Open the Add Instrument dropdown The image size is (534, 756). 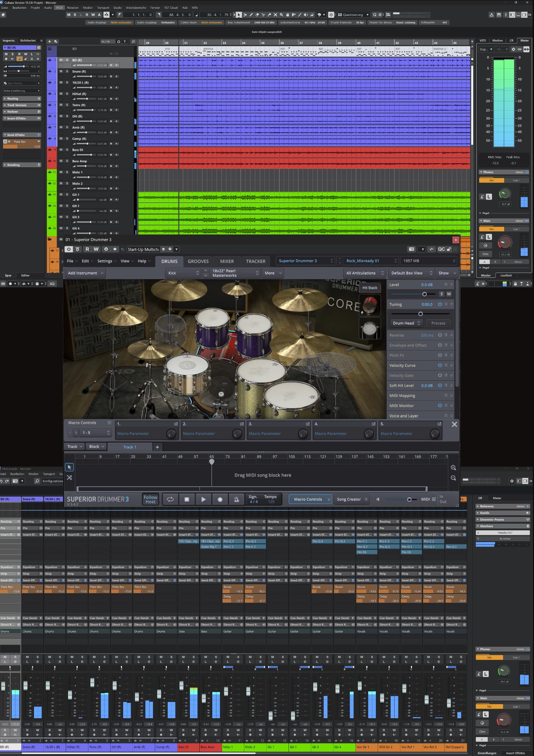85,273
